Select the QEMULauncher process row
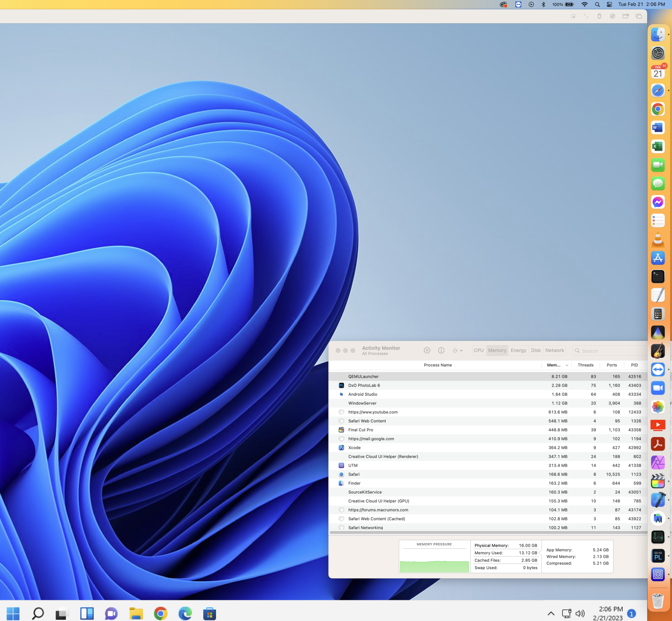Screen dimensions: 672x621 click(437, 377)
